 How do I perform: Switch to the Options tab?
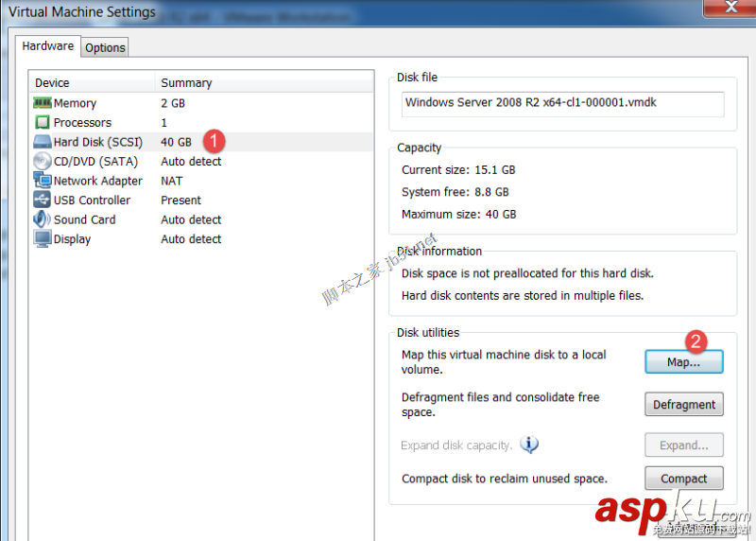point(105,47)
